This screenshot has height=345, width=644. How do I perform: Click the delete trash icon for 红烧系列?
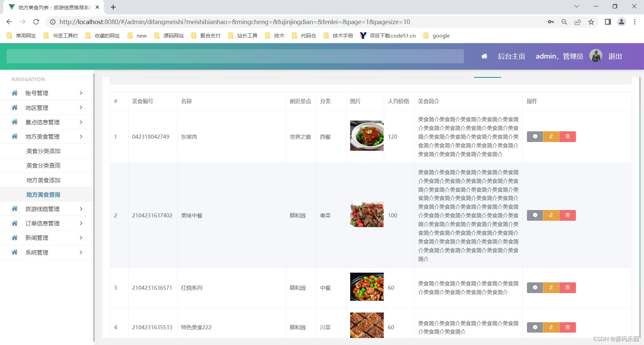coord(568,287)
